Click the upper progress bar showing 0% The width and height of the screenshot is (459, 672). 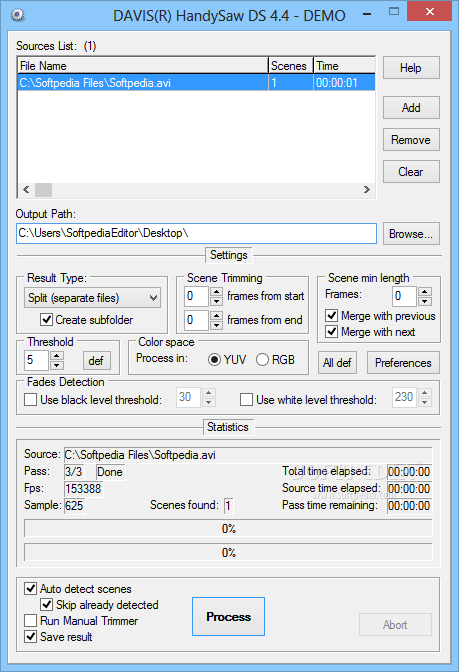tap(228, 528)
